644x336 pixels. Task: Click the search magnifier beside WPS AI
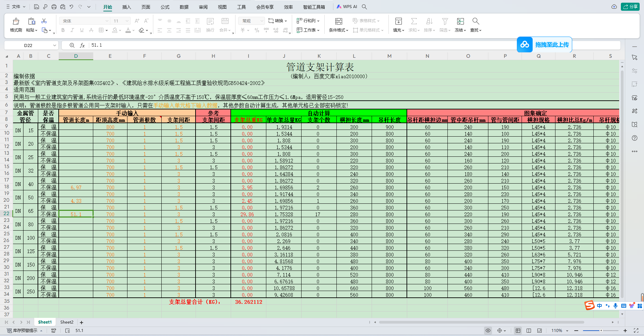click(365, 7)
